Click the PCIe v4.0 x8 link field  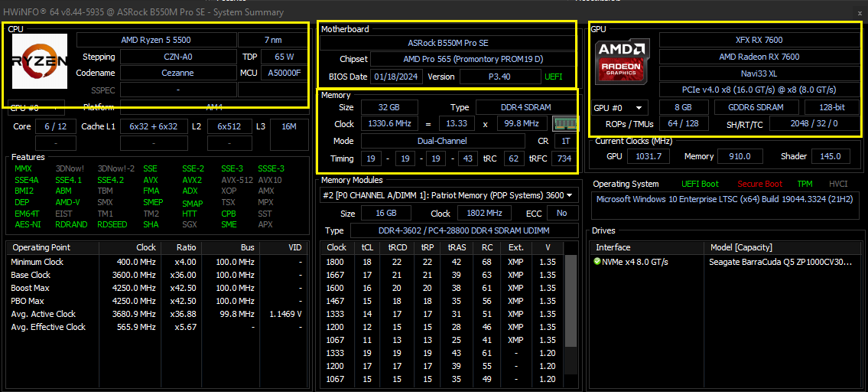pyautogui.click(x=759, y=90)
